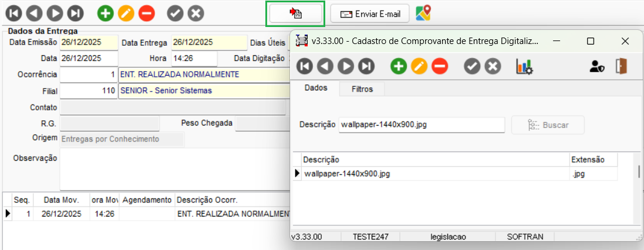The image size is (644, 250).
Task: Click the Seq. column header
Action: coord(22,200)
